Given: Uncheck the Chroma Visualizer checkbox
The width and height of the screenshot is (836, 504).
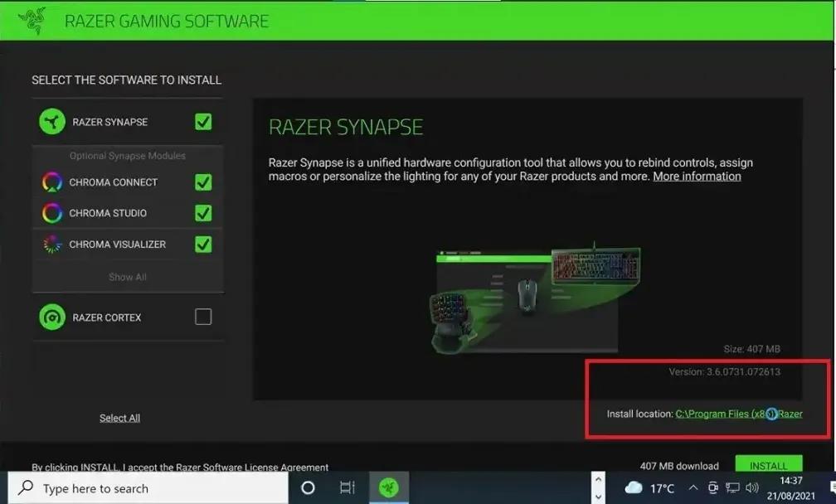Looking at the screenshot, I should coord(203,244).
